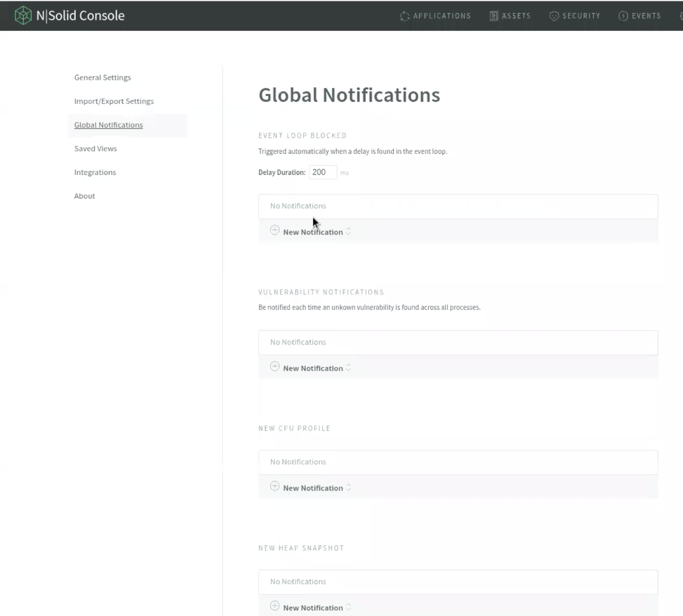Click the Assets panel icon in top navigation
The width and height of the screenshot is (683, 616).
click(x=493, y=16)
